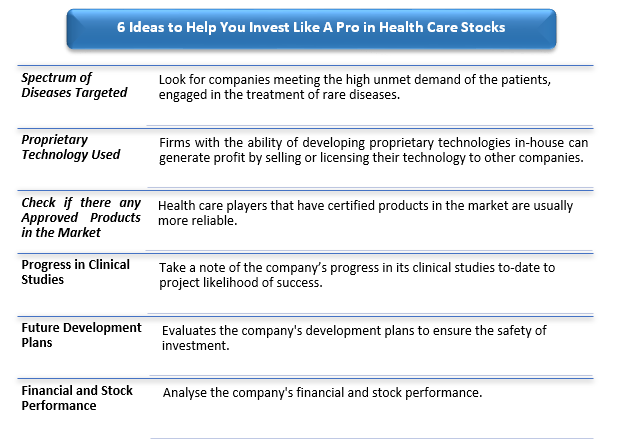
Task: Select 'Spectrum of Diseases Targeted' heading
Action: click(74, 85)
